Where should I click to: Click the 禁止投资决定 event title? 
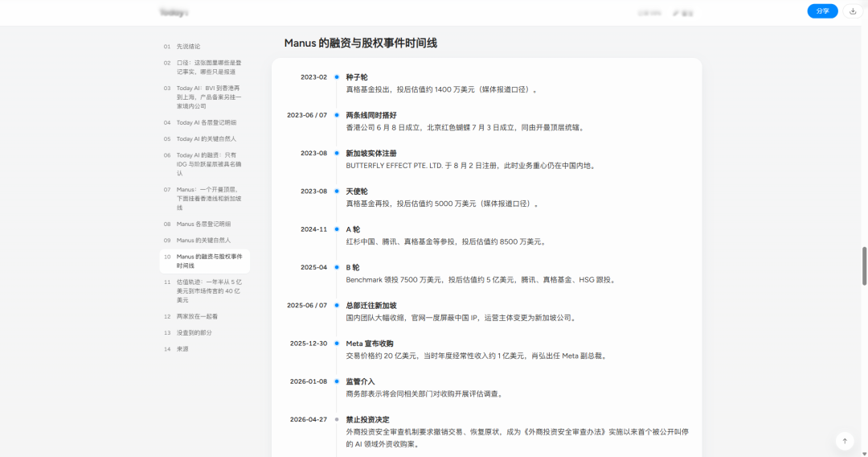pyautogui.click(x=367, y=419)
